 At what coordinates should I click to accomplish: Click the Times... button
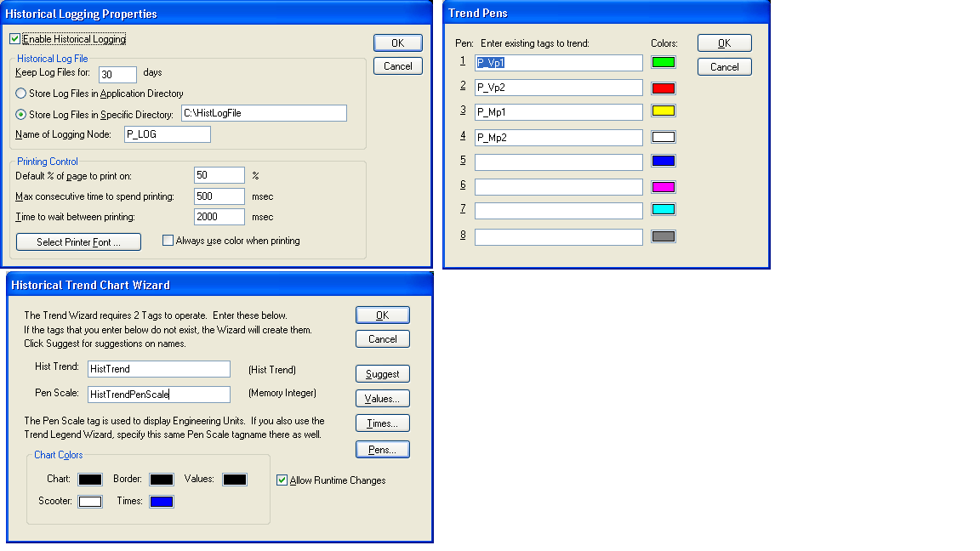point(383,423)
